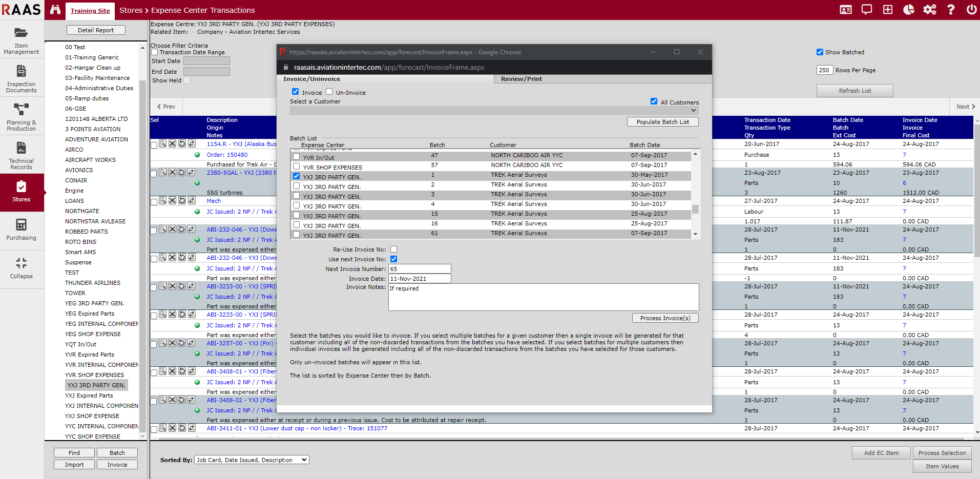This screenshot has height=479, width=980.
Task: Click the power logout icon
Action: click(x=971, y=10)
